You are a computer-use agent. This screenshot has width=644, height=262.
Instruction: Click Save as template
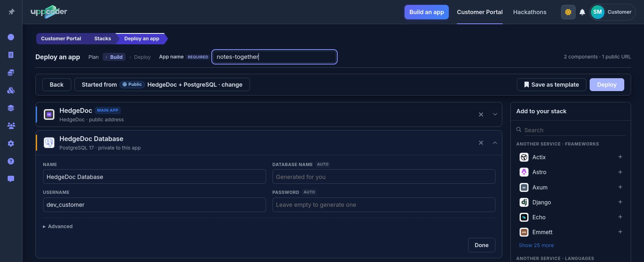point(551,85)
